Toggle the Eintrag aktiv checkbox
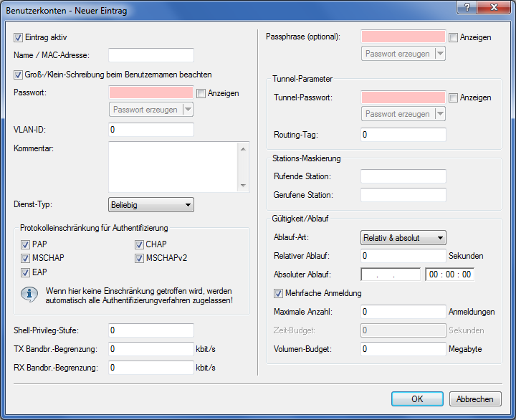This screenshot has width=516, height=420. point(19,37)
